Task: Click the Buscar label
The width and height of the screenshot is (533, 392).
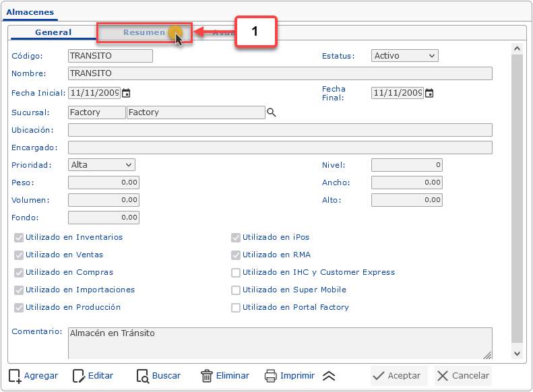Action: 166,376
